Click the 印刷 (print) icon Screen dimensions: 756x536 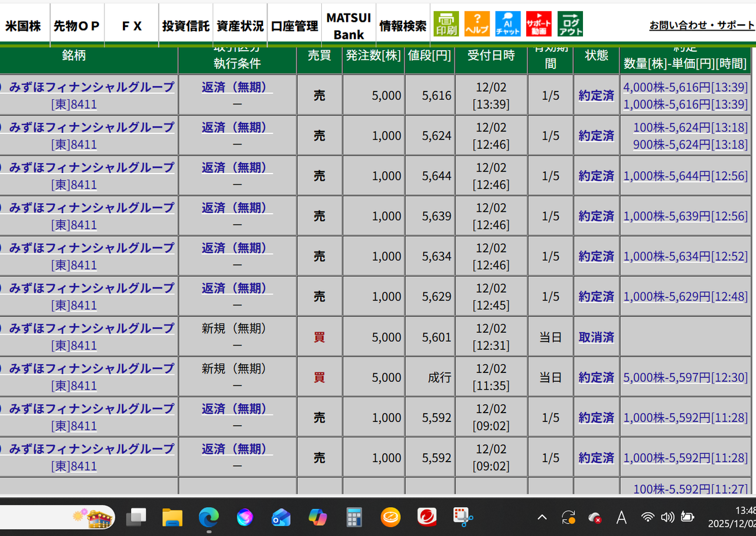pyautogui.click(x=446, y=24)
